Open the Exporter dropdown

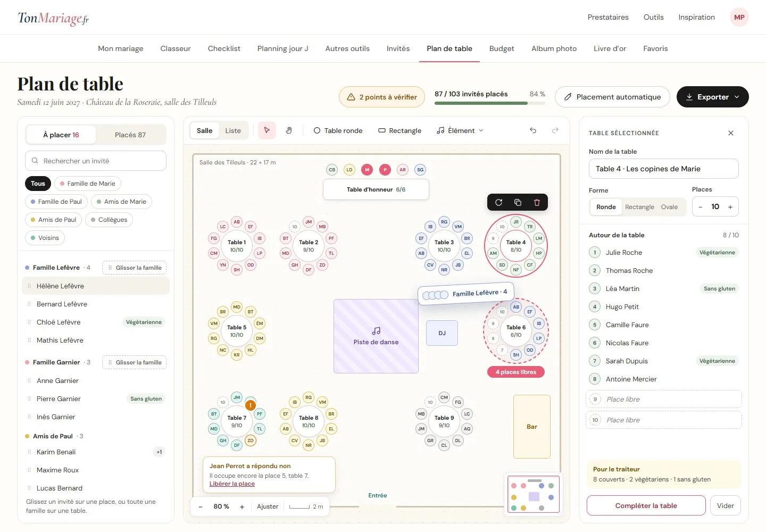click(712, 97)
